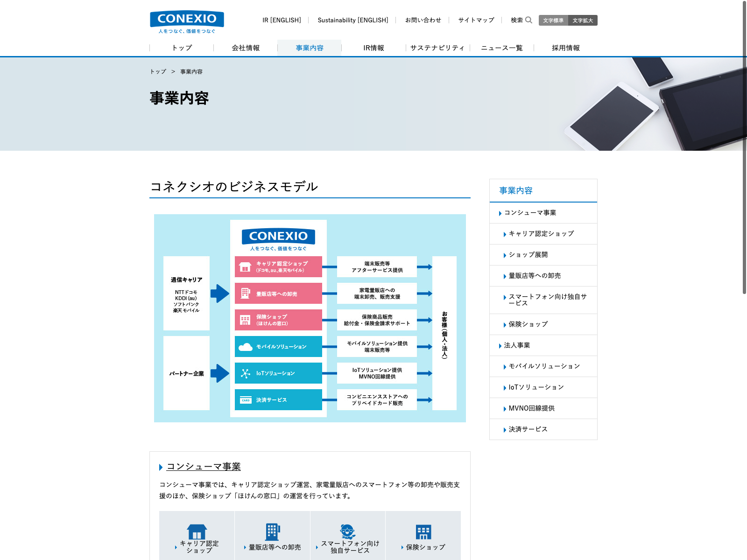Switch text size to 文字拡大

pos(583,21)
